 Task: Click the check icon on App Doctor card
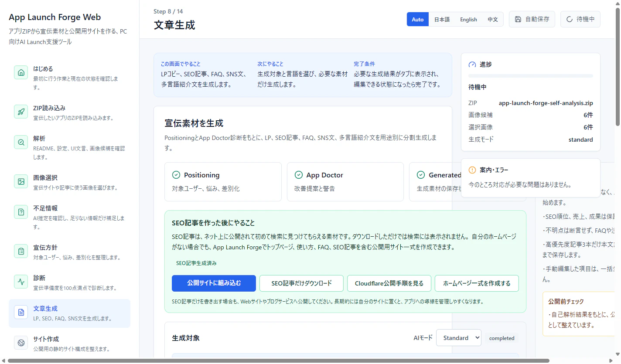(x=299, y=175)
